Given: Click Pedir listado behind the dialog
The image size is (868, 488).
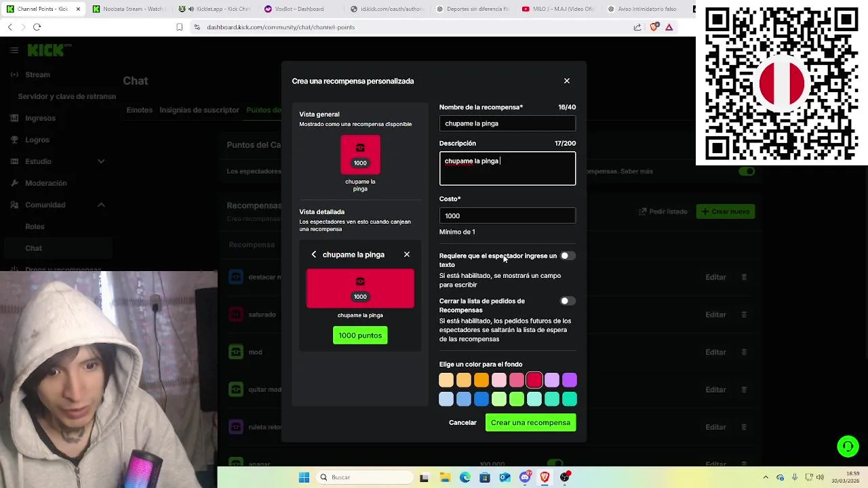Looking at the screenshot, I should 663,211.
